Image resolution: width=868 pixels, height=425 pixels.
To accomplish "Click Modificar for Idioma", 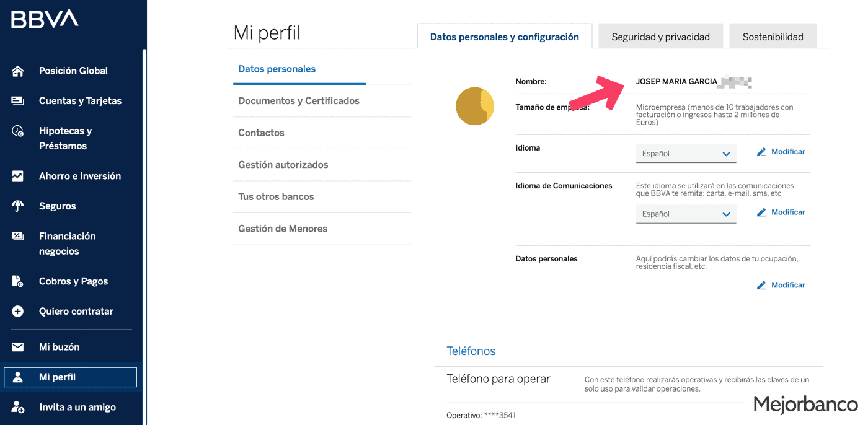I will coord(788,152).
